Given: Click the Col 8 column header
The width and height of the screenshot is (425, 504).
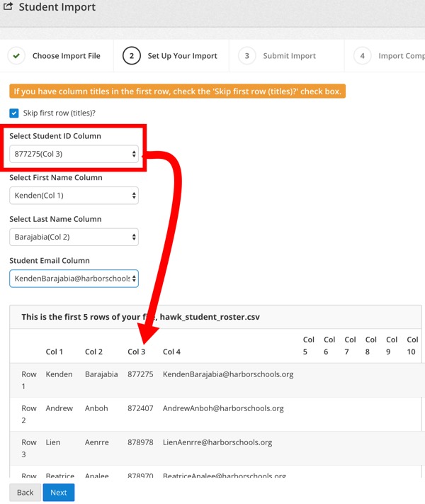Looking at the screenshot, I should coord(370,345).
